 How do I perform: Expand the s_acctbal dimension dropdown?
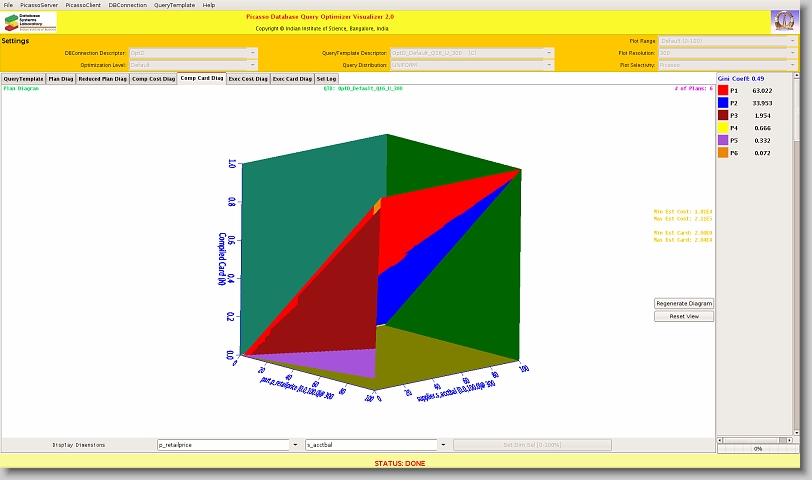(x=443, y=445)
